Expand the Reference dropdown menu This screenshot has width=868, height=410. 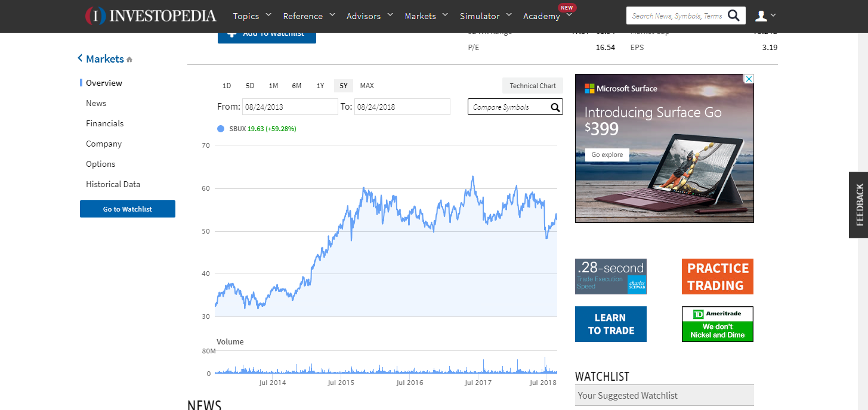click(x=332, y=14)
